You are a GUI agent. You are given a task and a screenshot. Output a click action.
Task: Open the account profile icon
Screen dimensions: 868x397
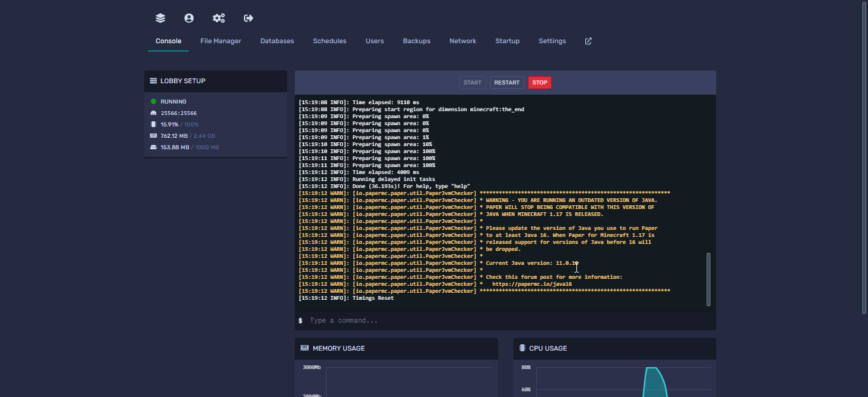coord(189,18)
